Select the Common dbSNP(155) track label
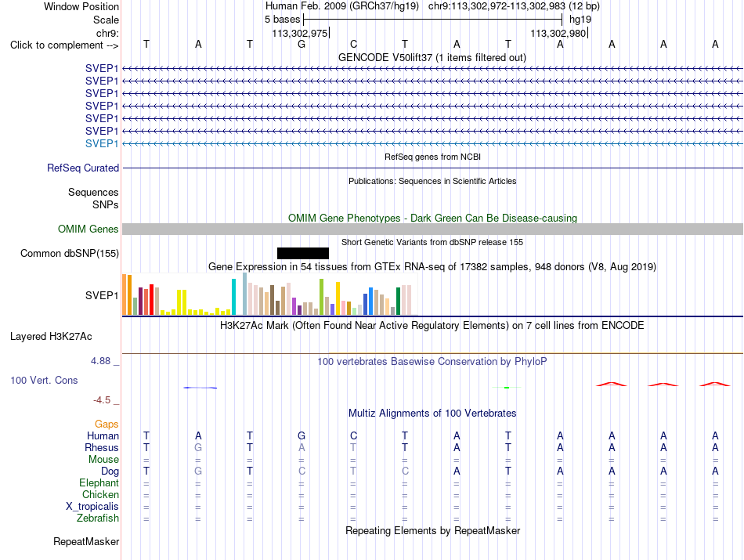This screenshot has height=560, width=744. coord(70,254)
